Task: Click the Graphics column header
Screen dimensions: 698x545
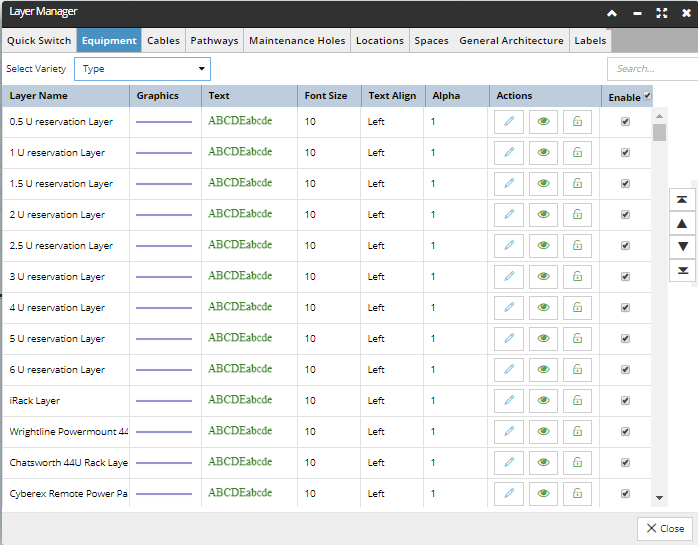Action: click(x=165, y=96)
